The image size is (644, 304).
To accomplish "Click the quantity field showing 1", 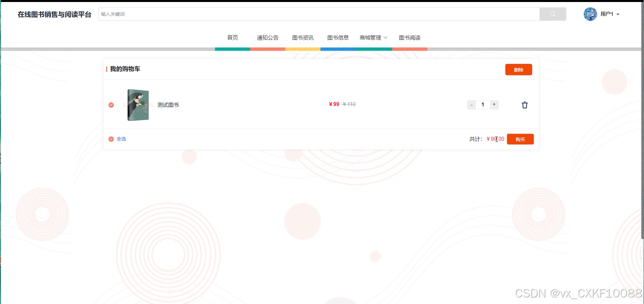I will pyautogui.click(x=482, y=104).
